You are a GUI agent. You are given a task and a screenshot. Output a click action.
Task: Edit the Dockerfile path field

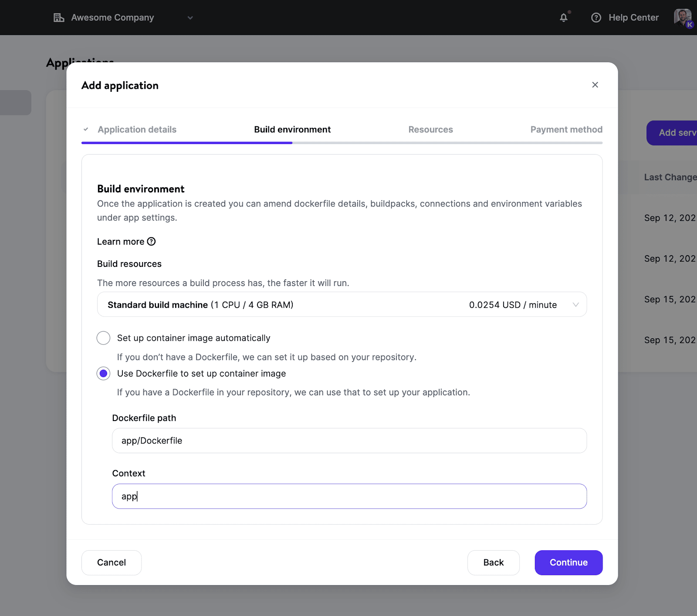tap(348, 441)
